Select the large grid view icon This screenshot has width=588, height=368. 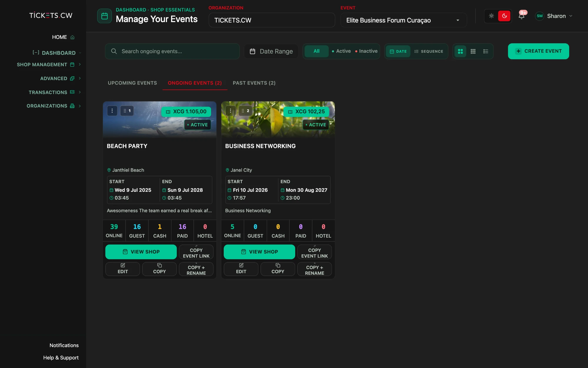tap(460, 51)
